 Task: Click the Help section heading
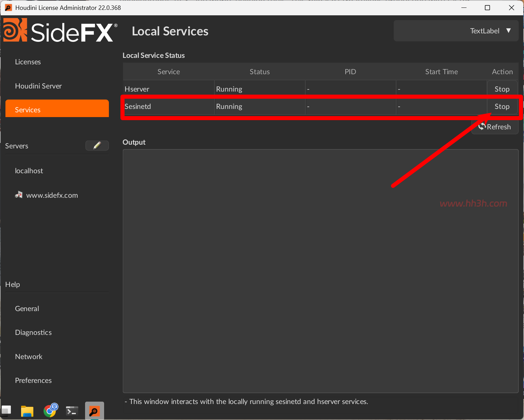coord(13,285)
